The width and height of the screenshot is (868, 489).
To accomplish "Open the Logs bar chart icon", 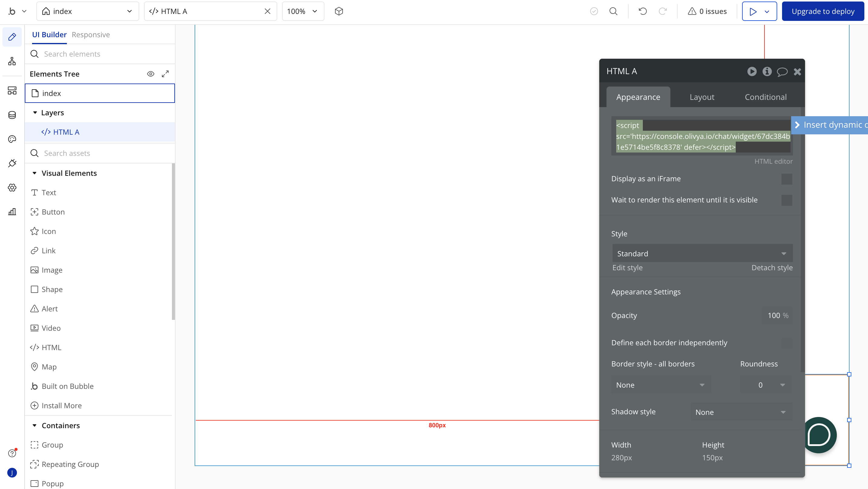I will click(12, 212).
